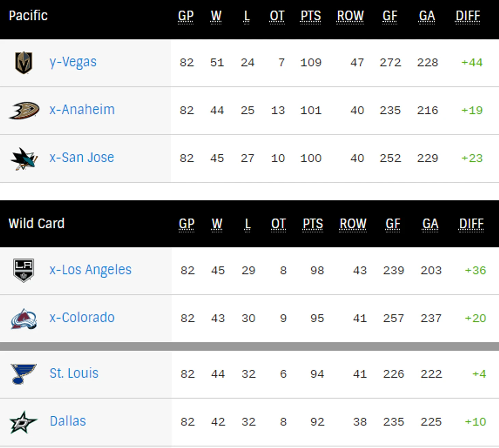Sort Pacific table by PTS column
The height and width of the screenshot is (448, 499).
click(311, 16)
